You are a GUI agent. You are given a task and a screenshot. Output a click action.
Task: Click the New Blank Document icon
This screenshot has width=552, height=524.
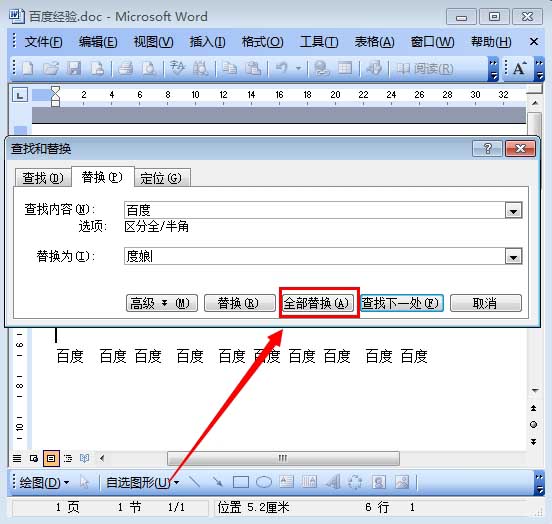point(28,68)
